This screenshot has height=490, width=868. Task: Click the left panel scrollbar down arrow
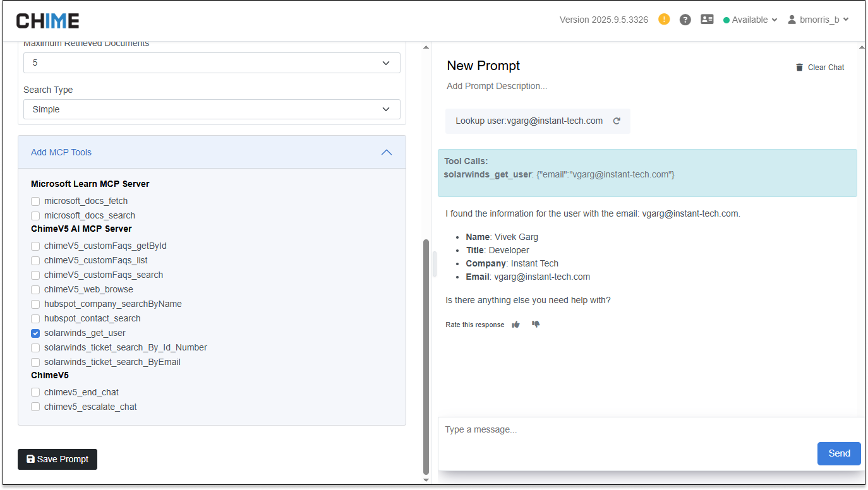pos(426,481)
